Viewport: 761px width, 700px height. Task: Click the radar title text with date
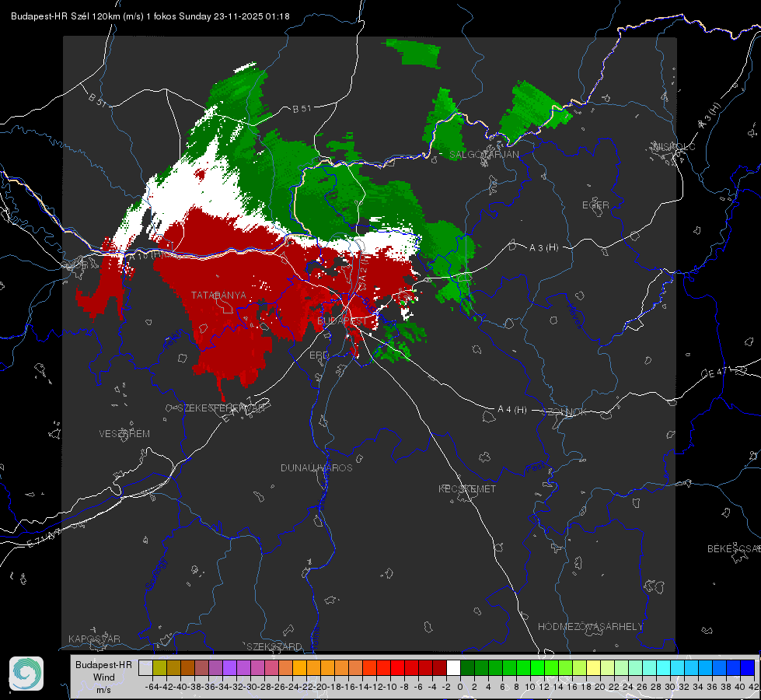(151, 16)
